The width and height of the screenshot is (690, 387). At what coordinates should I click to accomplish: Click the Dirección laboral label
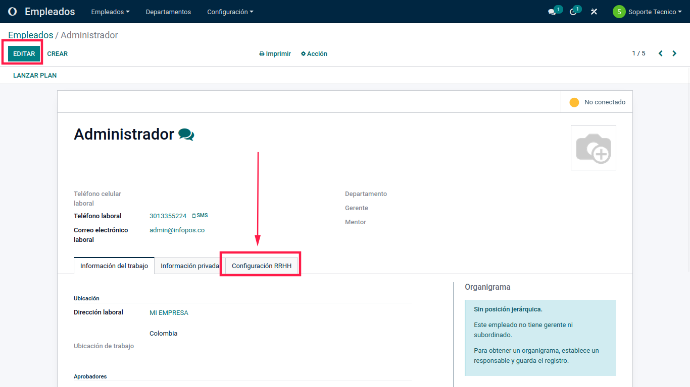click(98, 312)
